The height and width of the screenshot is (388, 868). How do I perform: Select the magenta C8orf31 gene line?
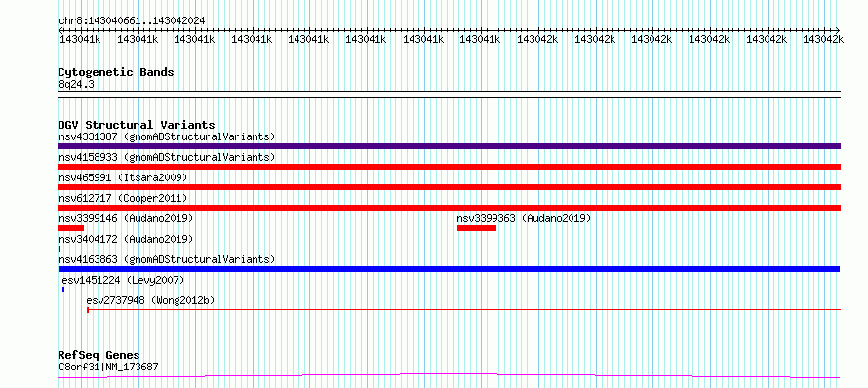pyautogui.click(x=449, y=376)
